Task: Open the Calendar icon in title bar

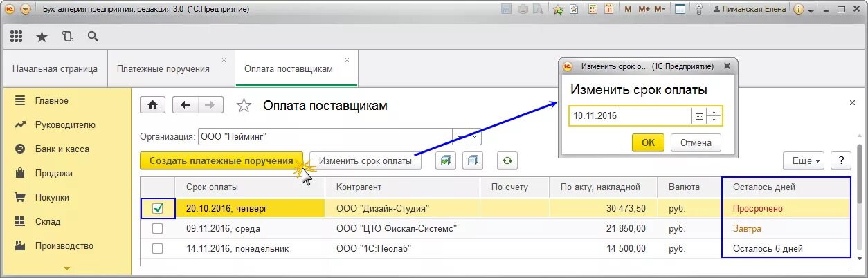Action: (x=609, y=10)
